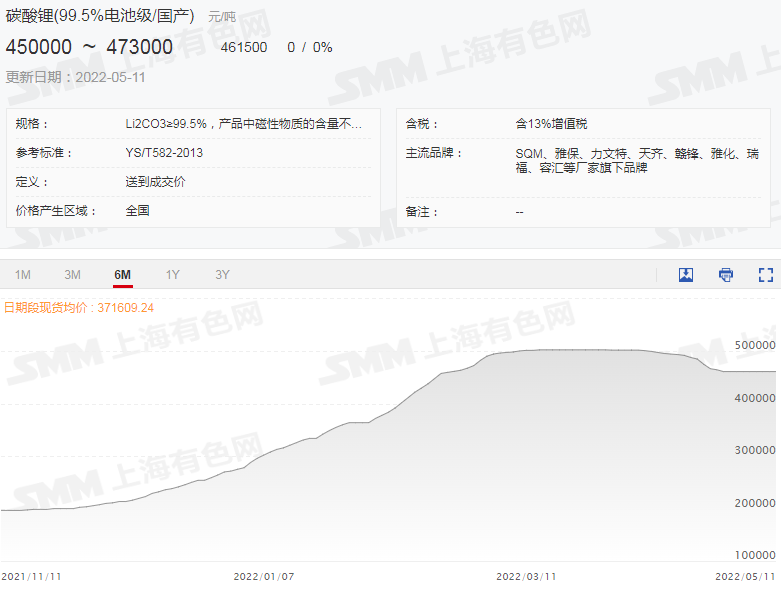Click the period average spot price label

pos(79,307)
